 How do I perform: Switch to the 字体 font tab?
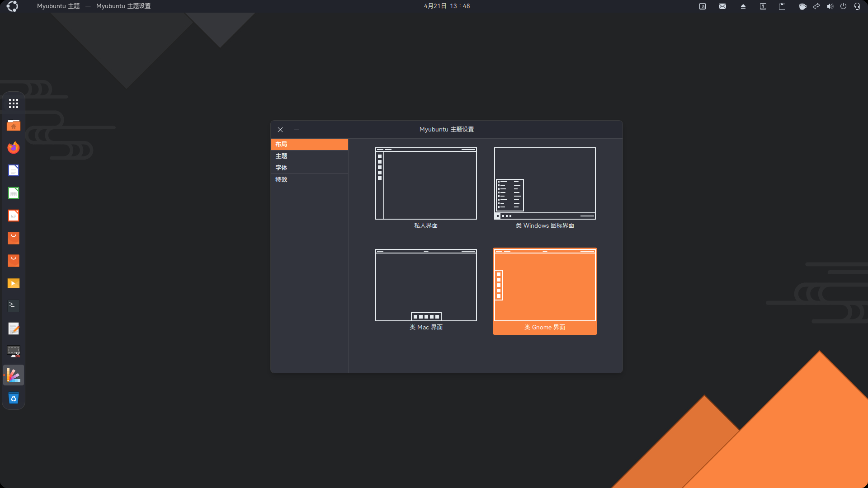coord(309,168)
